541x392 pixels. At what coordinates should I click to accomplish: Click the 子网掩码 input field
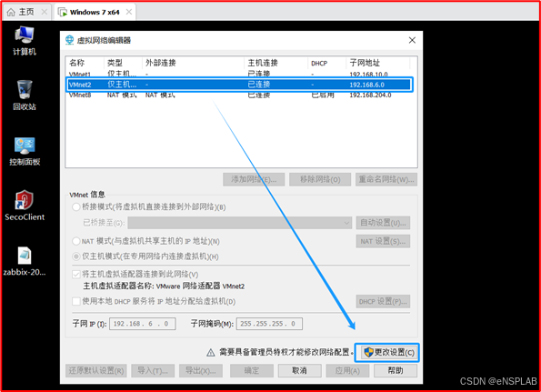coord(269,324)
